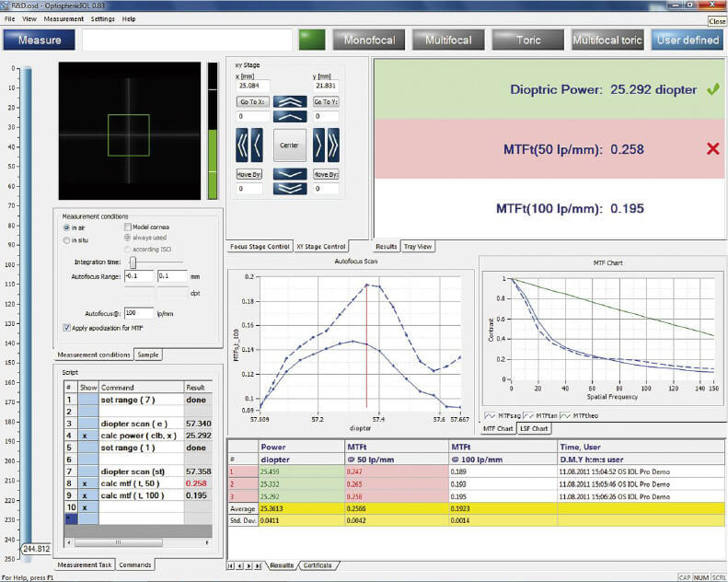728x582 pixels.
Task: Move stage with double right arrow
Action: click(333, 145)
